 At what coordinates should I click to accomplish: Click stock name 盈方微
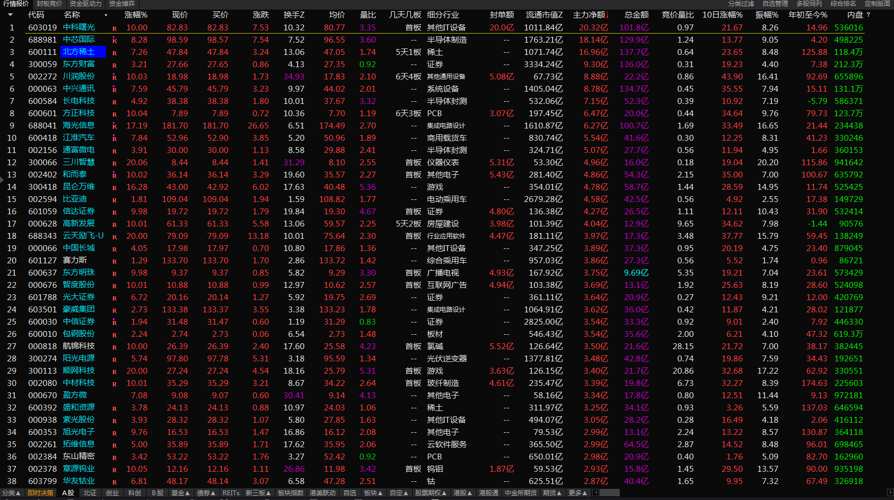pyautogui.click(x=75, y=396)
